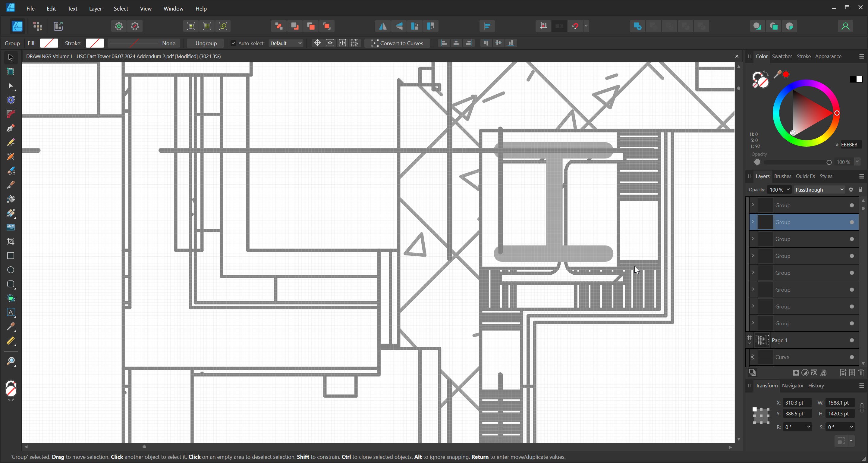The height and width of the screenshot is (463, 868).
Task: Click the Align Bottom icon
Action: pos(511,43)
